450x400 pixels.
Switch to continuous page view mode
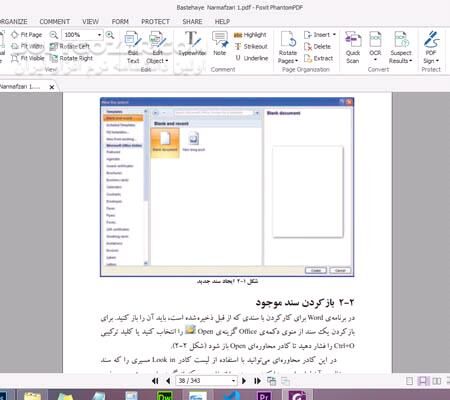point(423,381)
